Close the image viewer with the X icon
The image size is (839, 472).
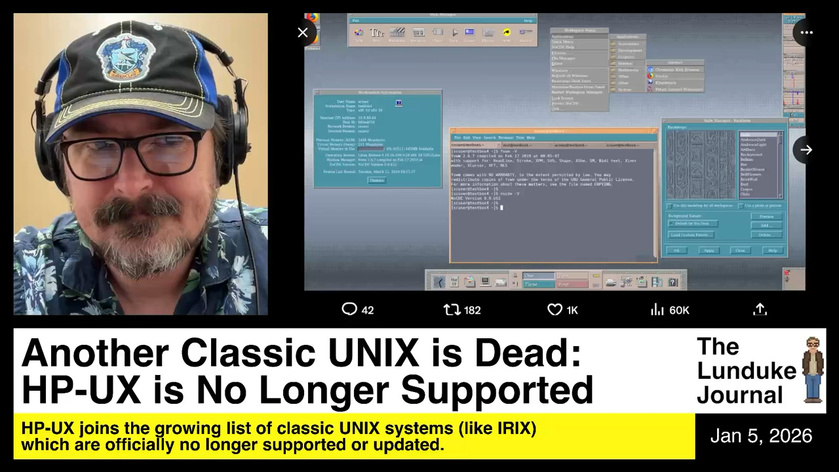(303, 32)
